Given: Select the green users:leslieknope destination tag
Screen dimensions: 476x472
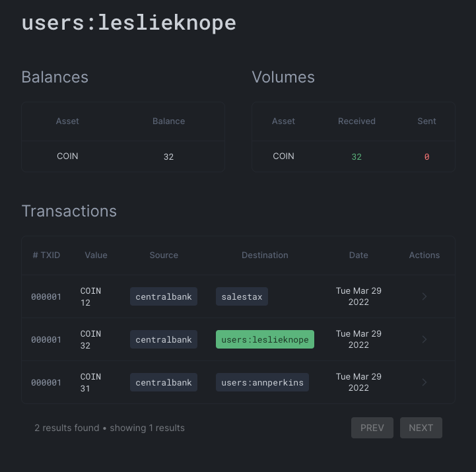Looking at the screenshot, I should coord(265,340).
